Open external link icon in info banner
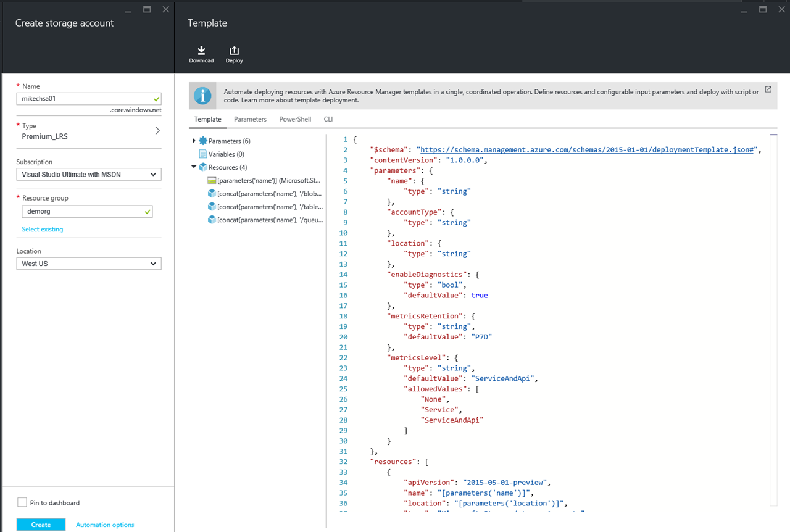The width and height of the screenshot is (790, 532). click(768, 89)
